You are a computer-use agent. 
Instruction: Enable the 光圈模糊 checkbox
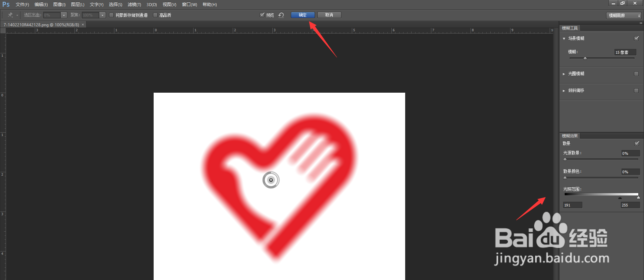click(636, 74)
